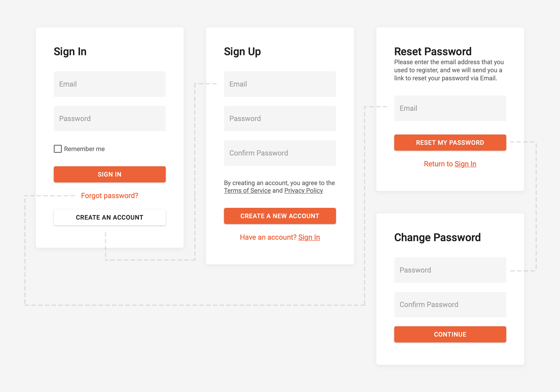The height and width of the screenshot is (392, 560).
Task: Click the CREATE AN ACCOUNT button
Action: 109,217
